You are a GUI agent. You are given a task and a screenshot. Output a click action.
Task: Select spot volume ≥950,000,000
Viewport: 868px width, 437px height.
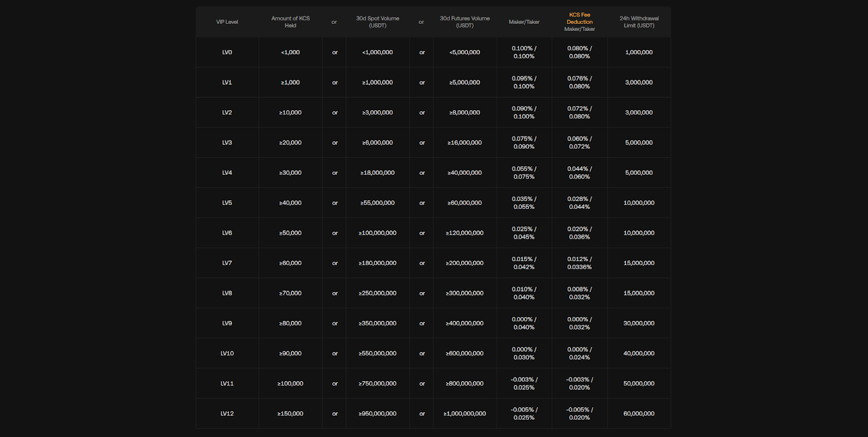pos(378,414)
